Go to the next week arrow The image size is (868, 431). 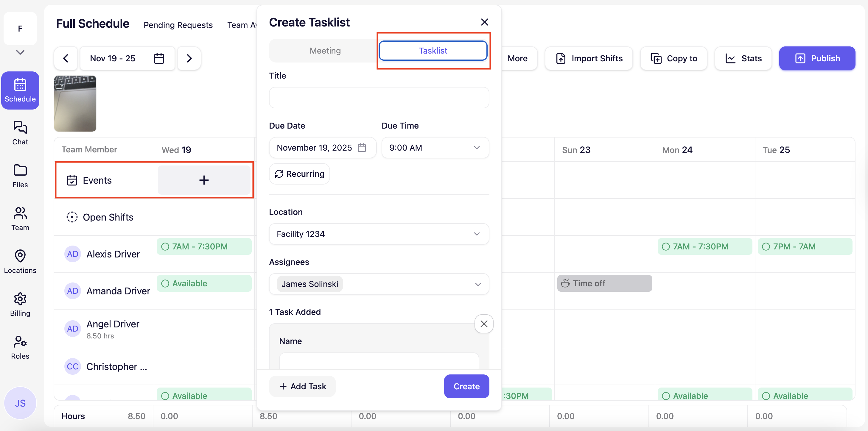[x=189, y=58]
